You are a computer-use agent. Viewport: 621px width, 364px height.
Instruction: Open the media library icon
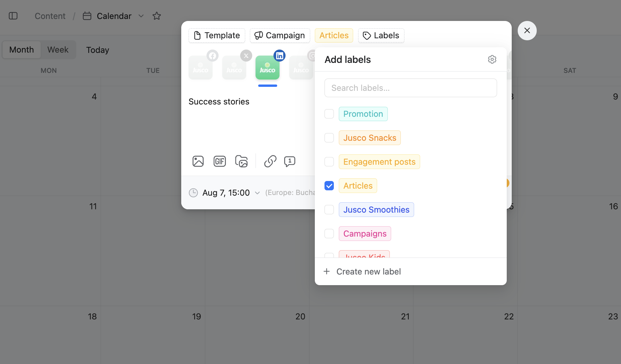[242, 161]
